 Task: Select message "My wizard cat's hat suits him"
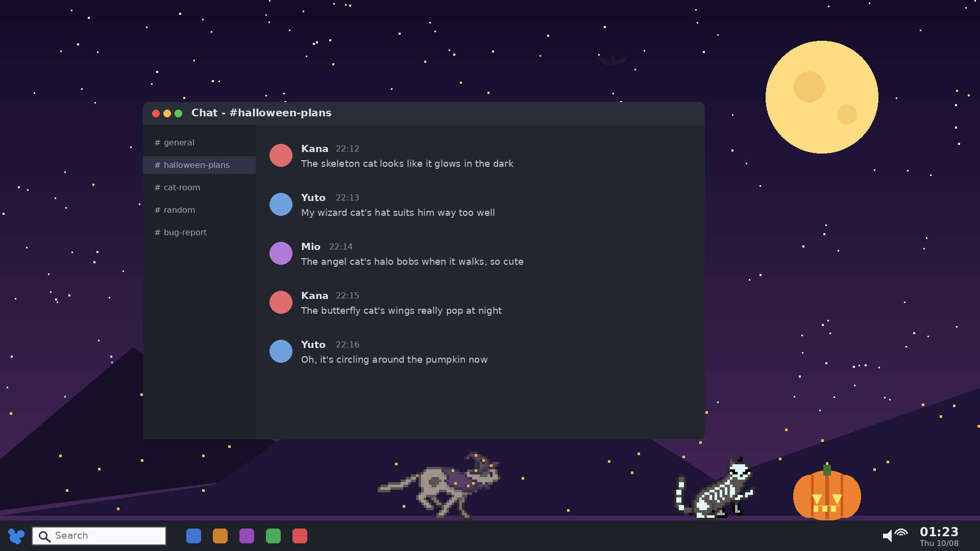[398, 213]
